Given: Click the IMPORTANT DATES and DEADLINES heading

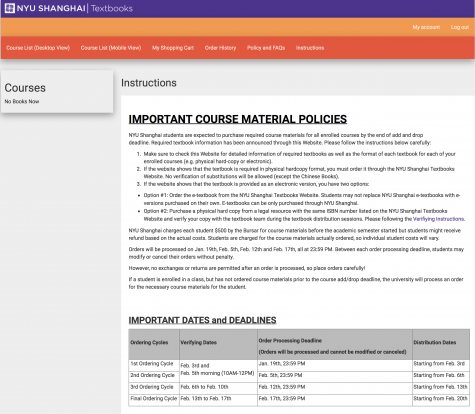Looking at the screenshot, I should pyautogui.click(x=202, y=320).
